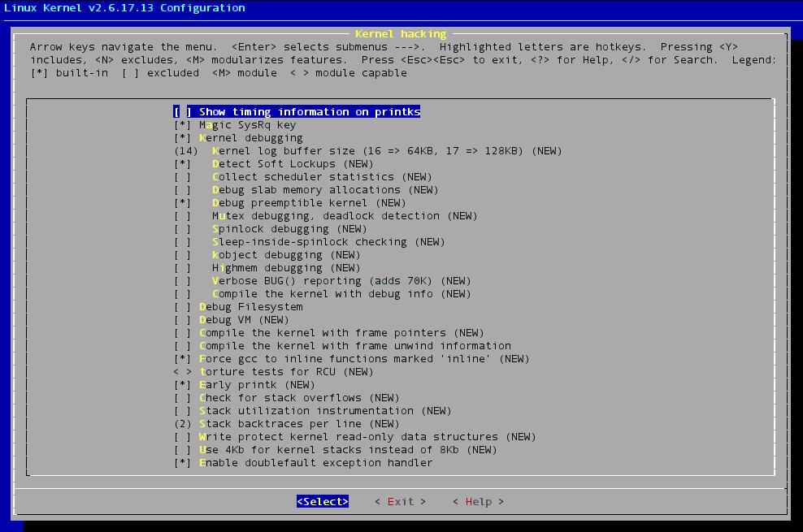Viewport: 803px width, 532px height.
Task: Enable Spinlock debugging option
Action: [x=270, y=229]
